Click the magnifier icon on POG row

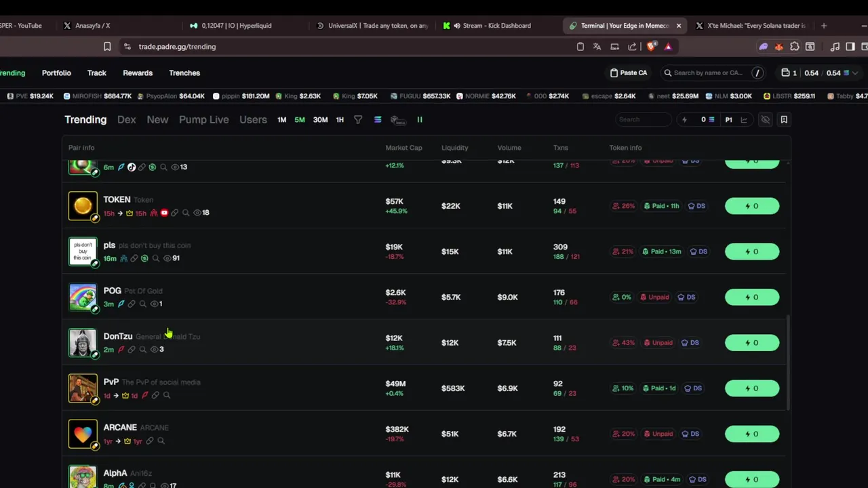pos(142,304)
